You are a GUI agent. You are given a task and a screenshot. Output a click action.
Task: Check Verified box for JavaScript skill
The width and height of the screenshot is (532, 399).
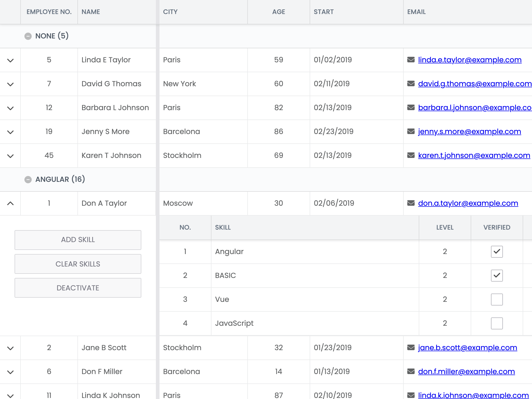click(x=497, y=323)
